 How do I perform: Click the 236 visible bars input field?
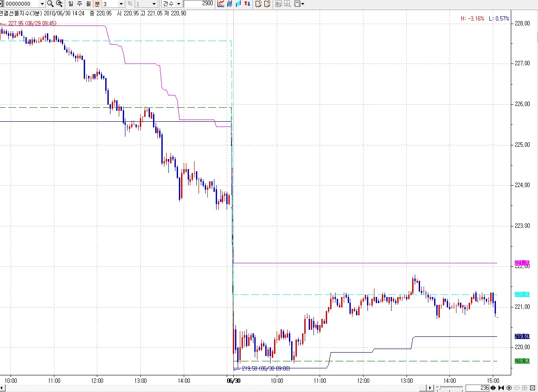(477, 388)
